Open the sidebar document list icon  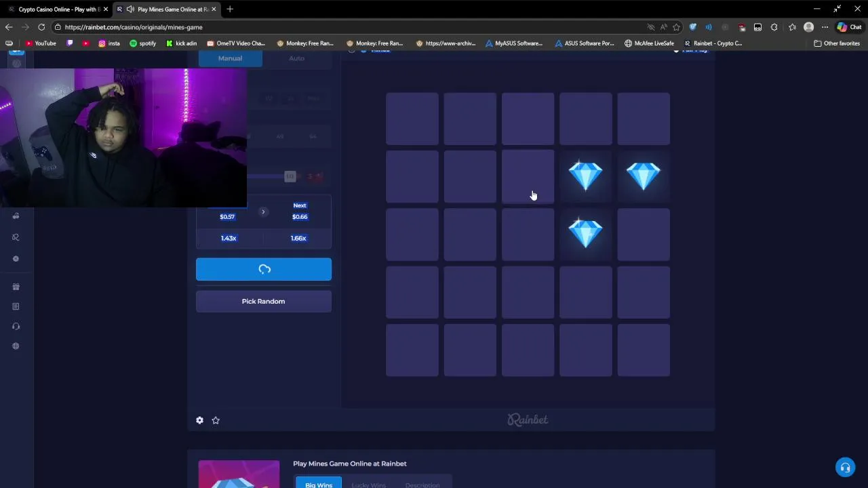click(16, 306)
